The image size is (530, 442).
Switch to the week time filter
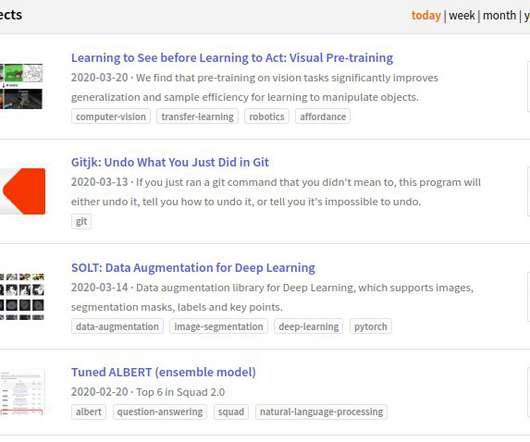(462, 16)
